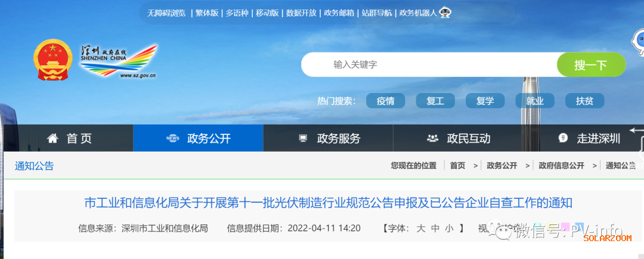
Task: Click the Shenzhen Government Online logo
Action: click(118, 60)
